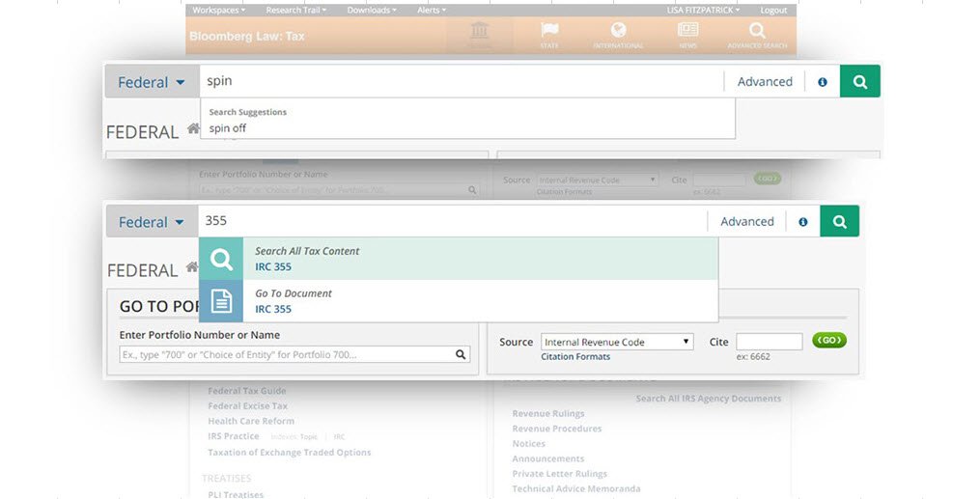Open Revenue Rulings

(x=548, y=413)
